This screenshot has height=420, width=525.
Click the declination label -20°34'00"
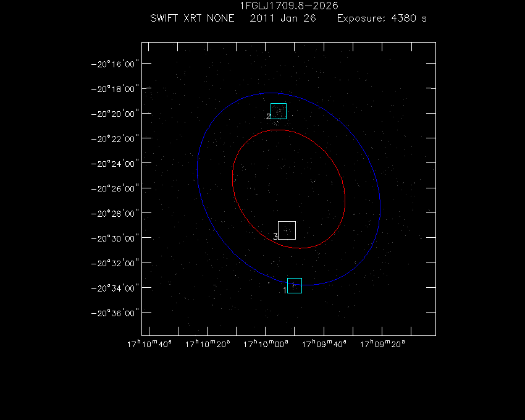coord(115,288)
